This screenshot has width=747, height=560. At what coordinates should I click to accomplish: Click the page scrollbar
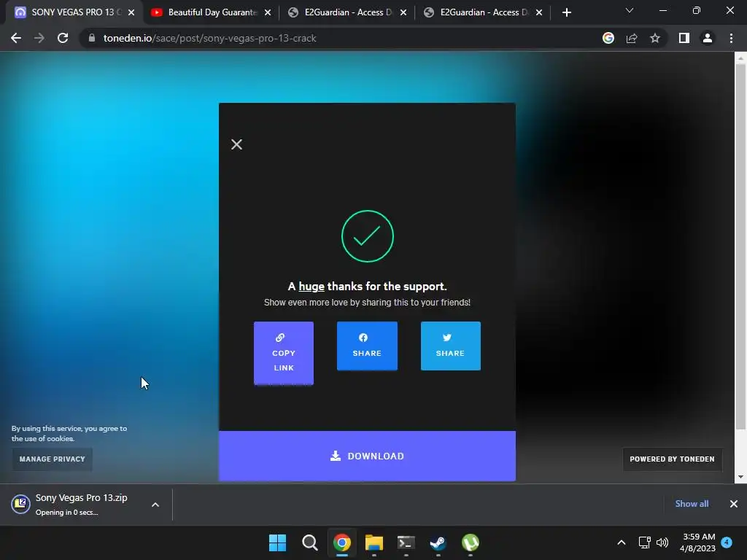pos(740,246)
